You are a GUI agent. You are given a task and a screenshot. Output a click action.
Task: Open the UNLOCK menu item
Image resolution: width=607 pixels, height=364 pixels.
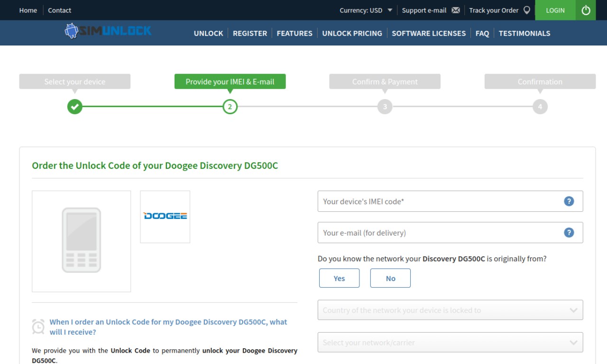208,33
